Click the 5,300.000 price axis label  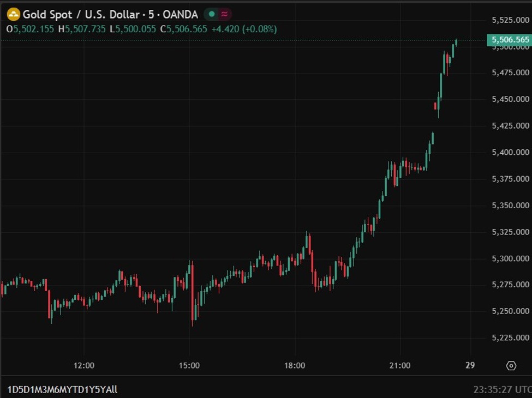pos(510,258)
